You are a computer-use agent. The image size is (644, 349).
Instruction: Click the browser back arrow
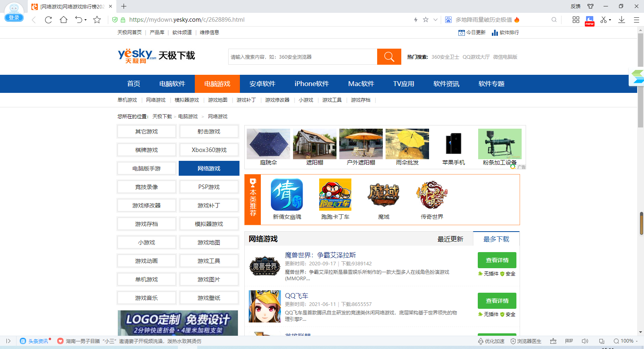[x=34, y=20]
